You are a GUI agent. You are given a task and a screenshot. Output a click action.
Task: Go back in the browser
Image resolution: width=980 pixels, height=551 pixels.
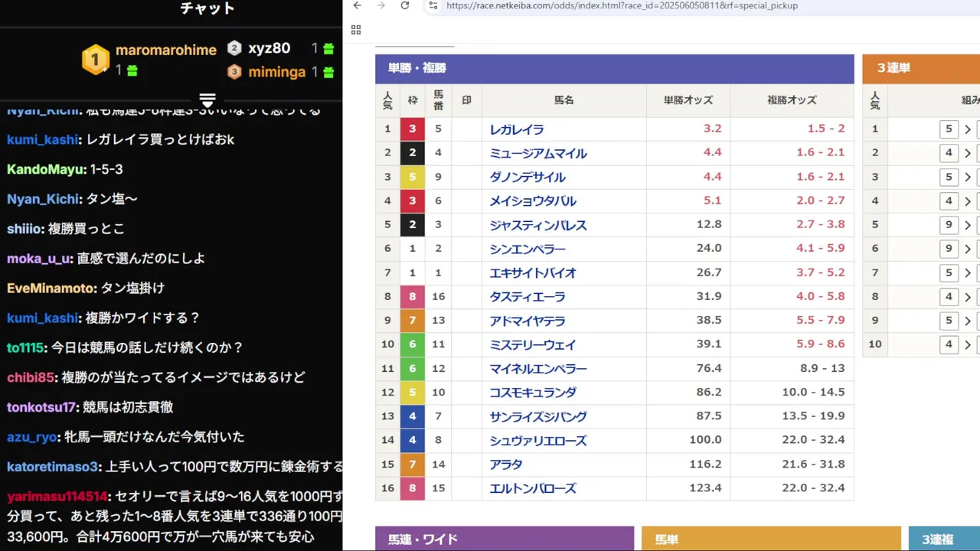(357, 5)
